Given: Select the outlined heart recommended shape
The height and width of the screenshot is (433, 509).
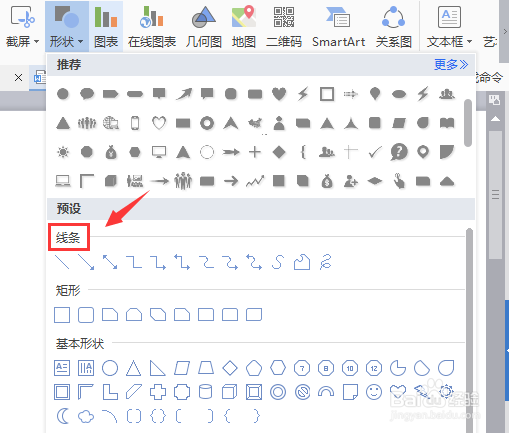Looking at the screenshot, I should pos(159,123).
